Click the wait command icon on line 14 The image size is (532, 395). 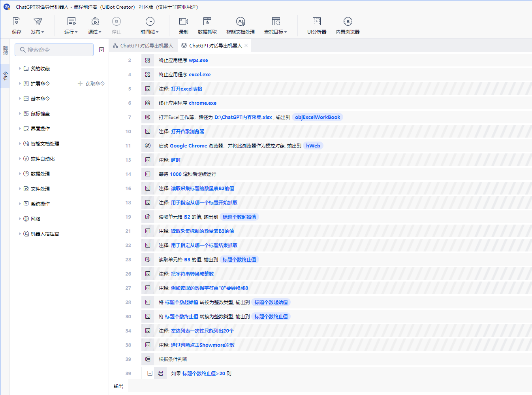point(148,174)
